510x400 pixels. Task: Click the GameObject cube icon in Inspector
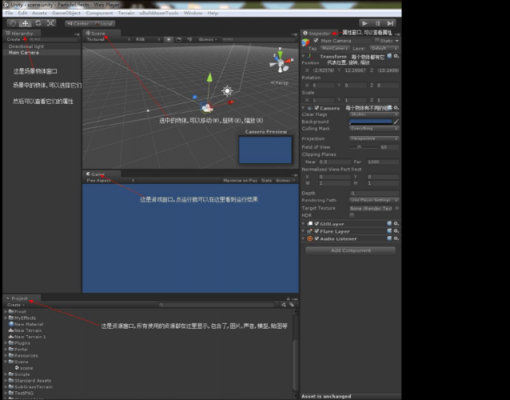coord(306,43)
